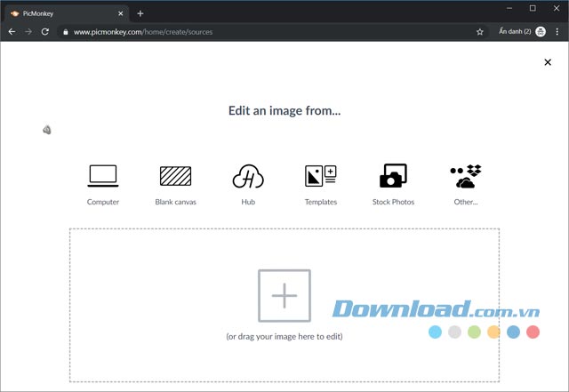
Task: Reload the PicMonkey page
Action: point(45,32)
